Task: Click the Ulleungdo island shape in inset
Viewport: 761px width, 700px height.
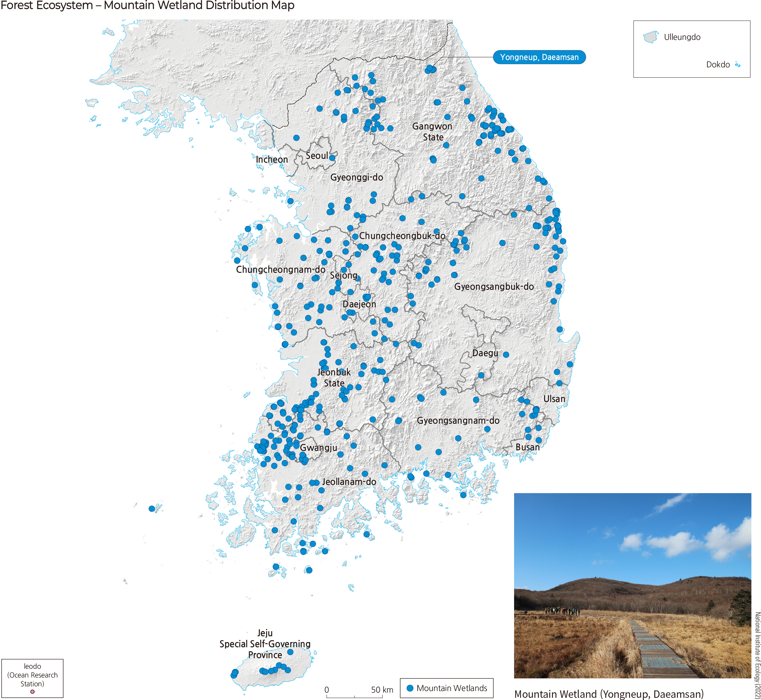Action: tap(650, 37)
